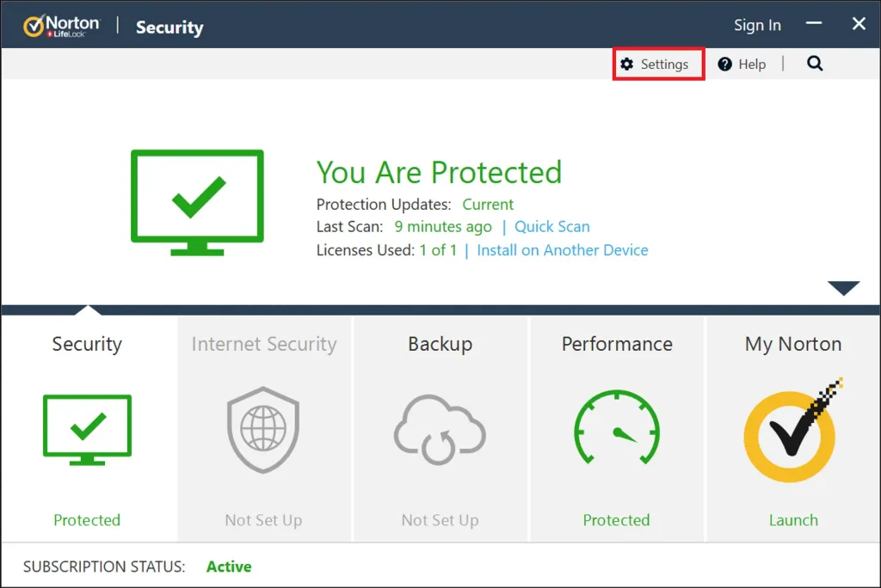Switch to the Internet Security tab heading

tap(263, 344)
